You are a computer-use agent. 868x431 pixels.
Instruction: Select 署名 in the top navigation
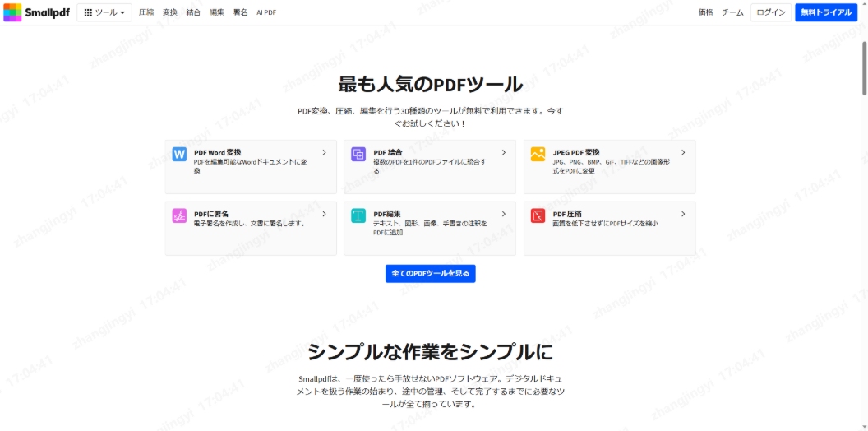tap(240, 12)
